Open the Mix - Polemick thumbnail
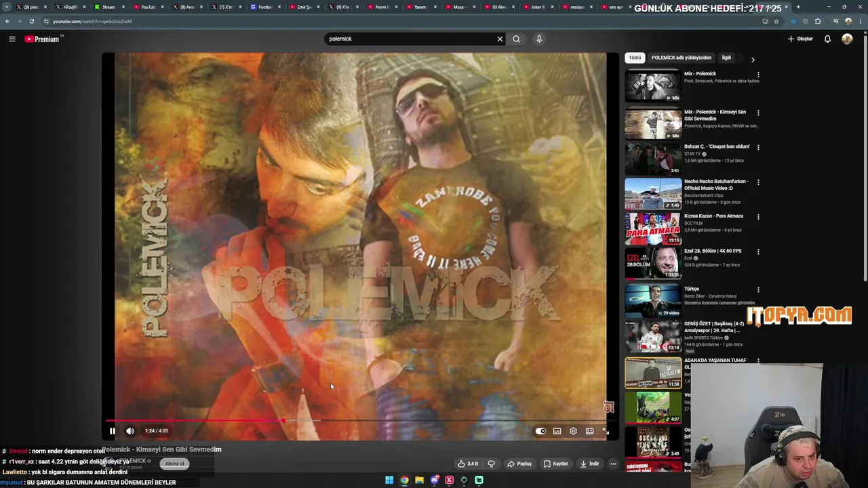 click(653, 86)
